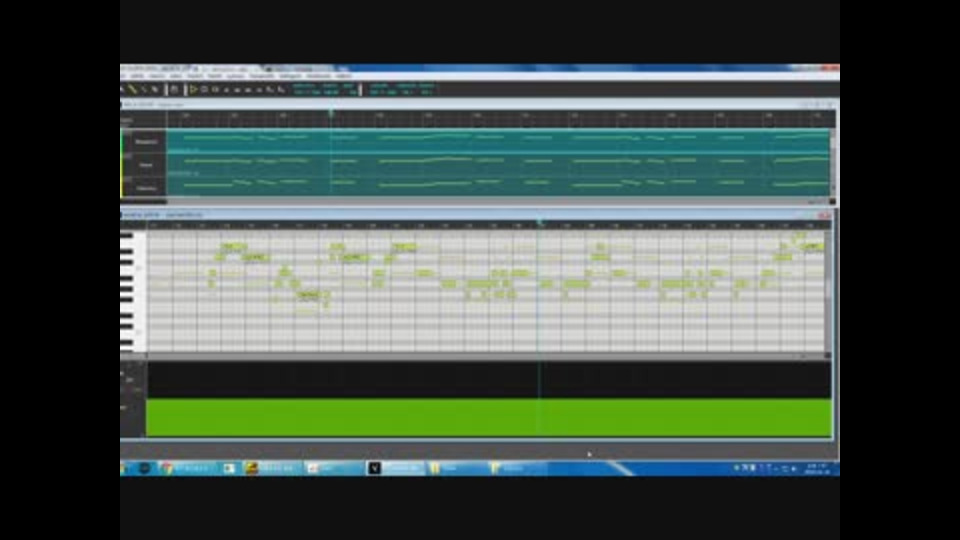Image resolution: width=960 pixels, height=540 pixels.
Task: Click the top teal part in track editor
Action: (498, 141)
